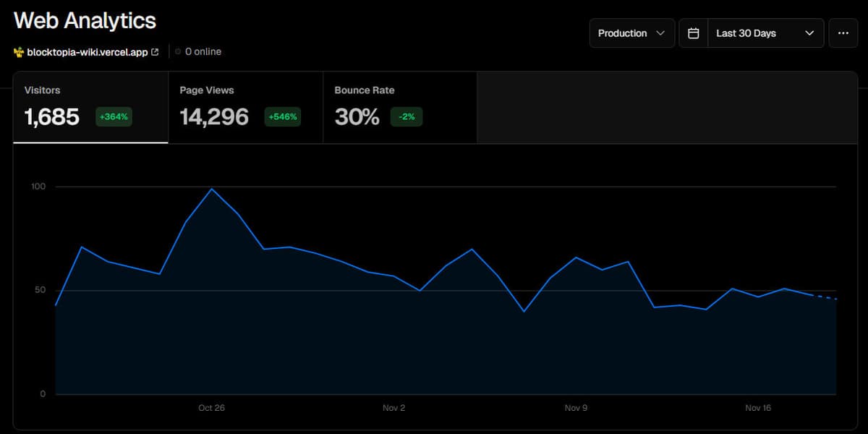Click the calendar icon button
The image size is (868, 434).
point(694,33)
